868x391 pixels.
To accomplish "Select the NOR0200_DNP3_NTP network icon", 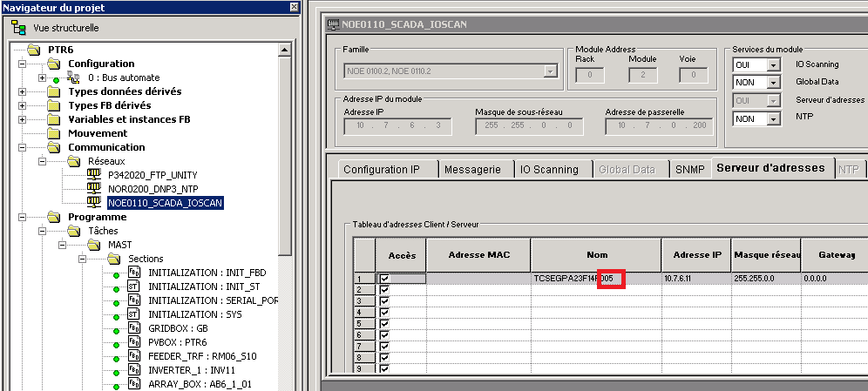I will click(94, 189).
